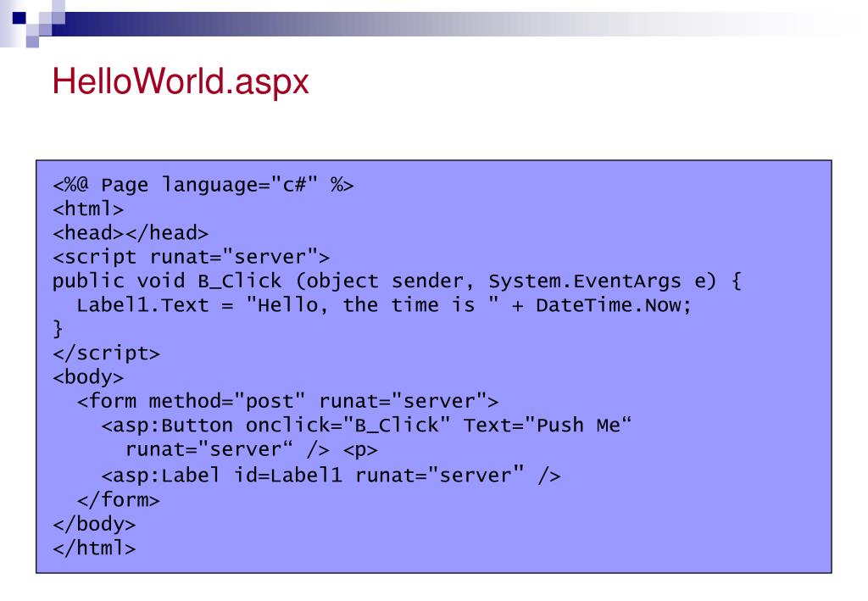Click the '<asp:Button onclick=' line

[366, 425]
